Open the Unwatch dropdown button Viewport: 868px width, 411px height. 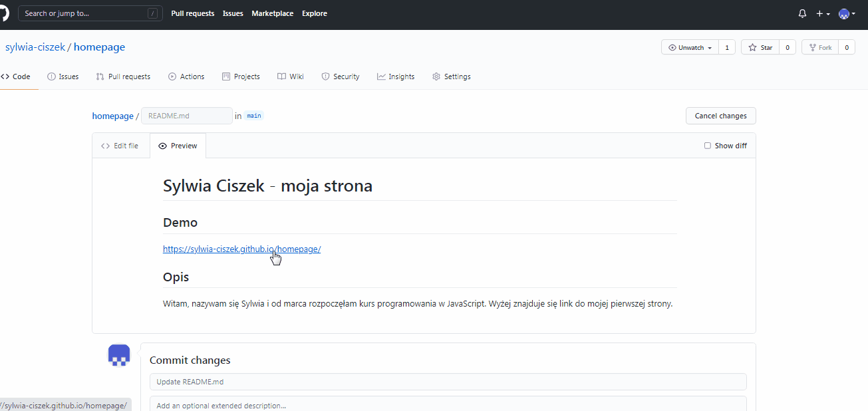(690, 47)
